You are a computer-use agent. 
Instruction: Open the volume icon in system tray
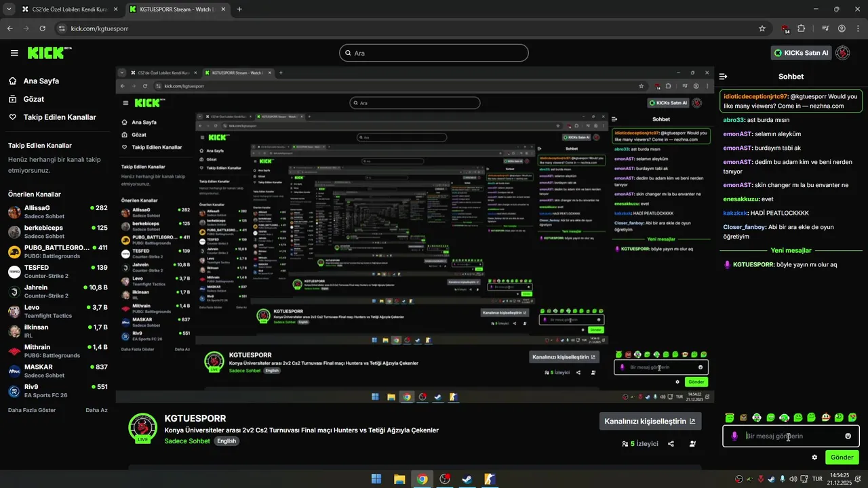coord(795,479)
